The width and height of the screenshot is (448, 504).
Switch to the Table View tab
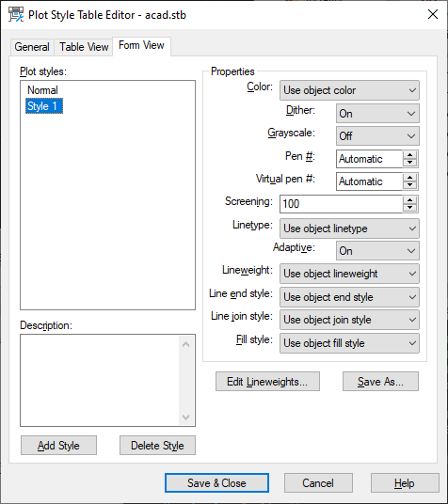click(84, 47)
